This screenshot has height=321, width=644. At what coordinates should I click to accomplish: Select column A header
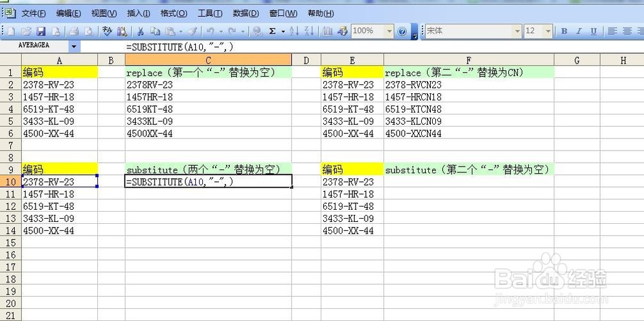click(x=59, y=60)
